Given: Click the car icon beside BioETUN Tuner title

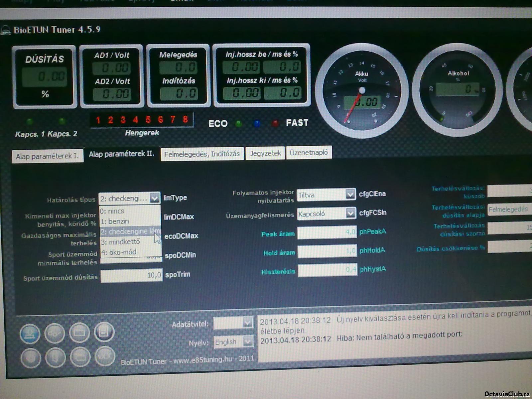Looking at the screenshot, I should pyautogui.click(x=6, y=31).
